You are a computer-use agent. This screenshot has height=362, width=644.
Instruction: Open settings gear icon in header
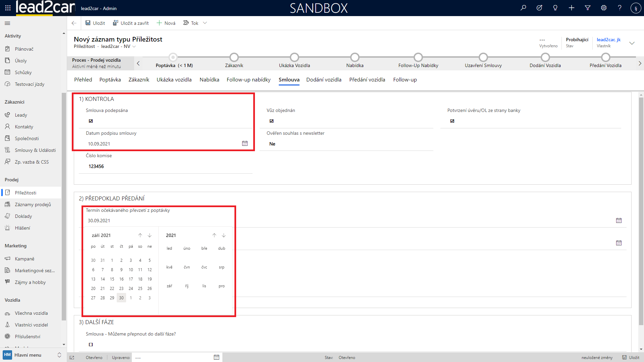pyautogui.click(x=604, y=8)
